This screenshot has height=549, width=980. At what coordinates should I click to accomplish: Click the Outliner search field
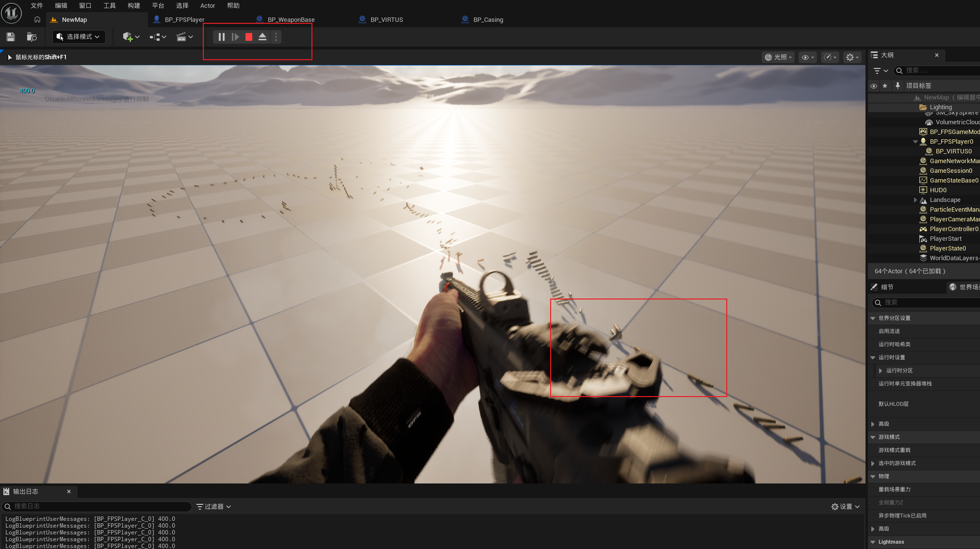click(x=937, y=71)
